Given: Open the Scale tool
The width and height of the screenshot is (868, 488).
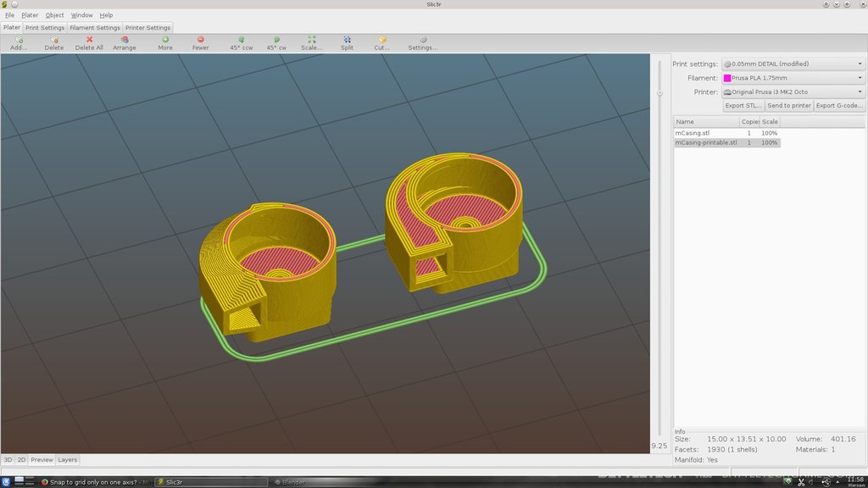Looking at the screenshot, I should click(x=312, y=40).
